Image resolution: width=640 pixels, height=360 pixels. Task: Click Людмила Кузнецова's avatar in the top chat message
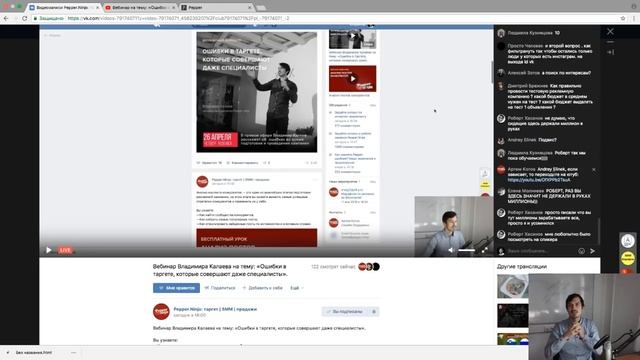pyautogui.click(x=501, y=33)
